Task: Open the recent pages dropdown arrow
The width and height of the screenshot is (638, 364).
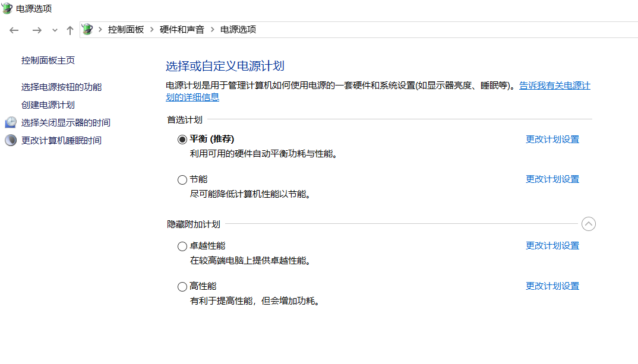Action: 55,30
